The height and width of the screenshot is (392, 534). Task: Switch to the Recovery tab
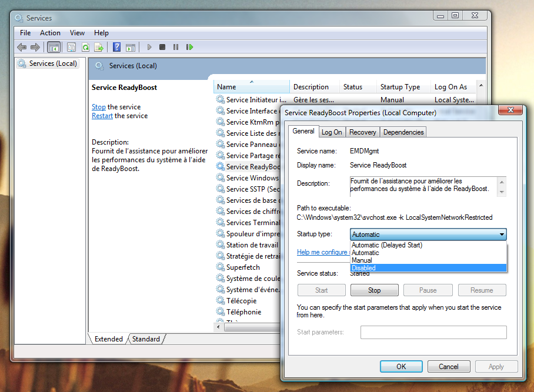363,132
